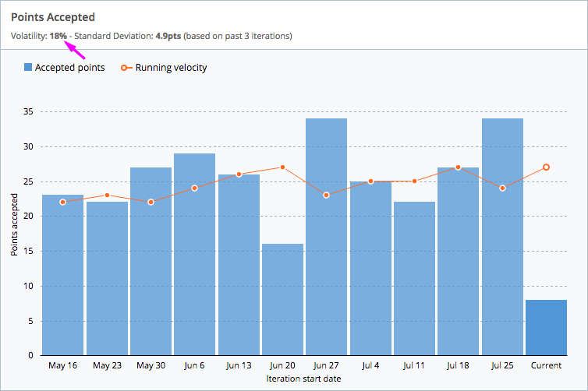The height and width of the screenshot is (391, 588).
Task: Toggle the Running velocity legend entry
Action: 164,68
